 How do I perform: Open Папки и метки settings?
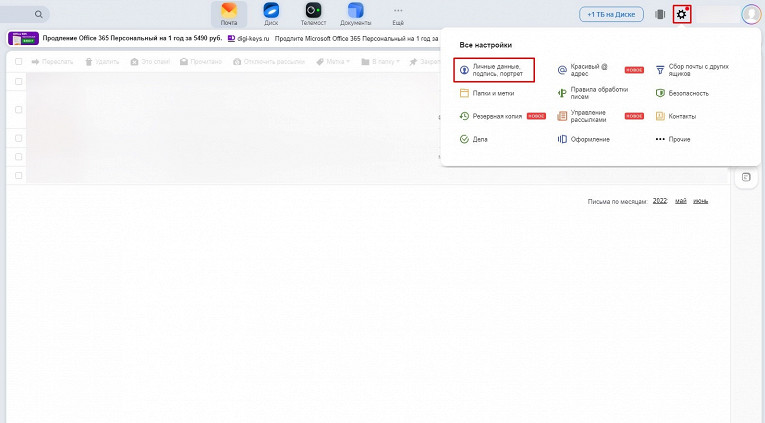[x=487, y=93]
